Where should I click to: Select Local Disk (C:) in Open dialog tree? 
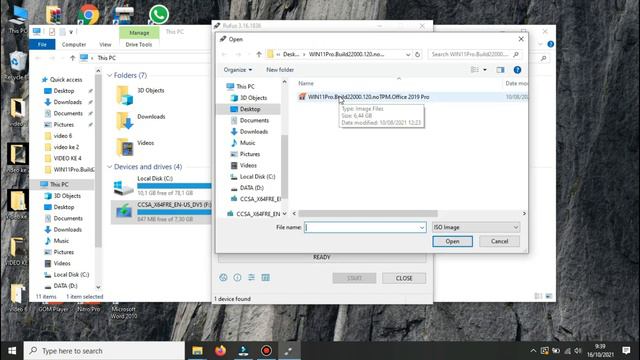click(x=257, y=177)
